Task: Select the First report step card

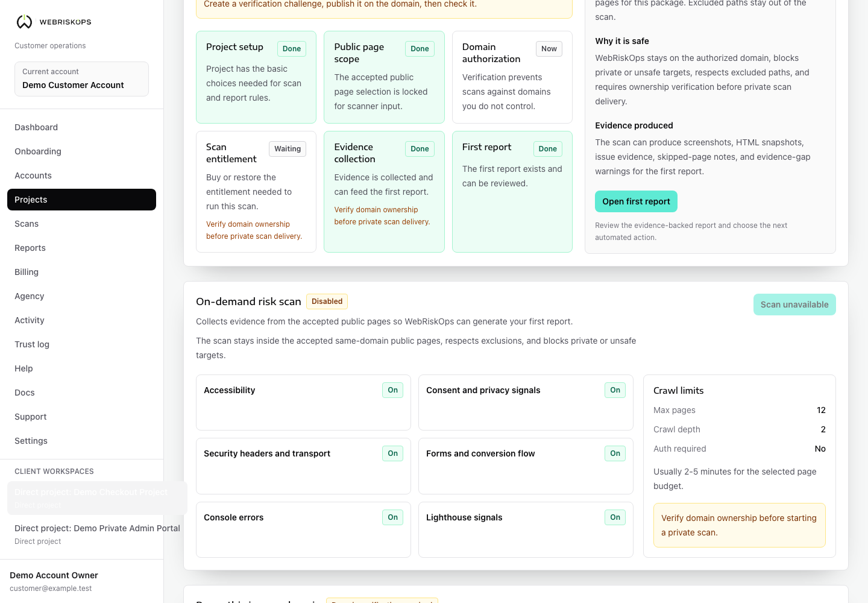Action: pyautogui.click(x=512, y=192)
